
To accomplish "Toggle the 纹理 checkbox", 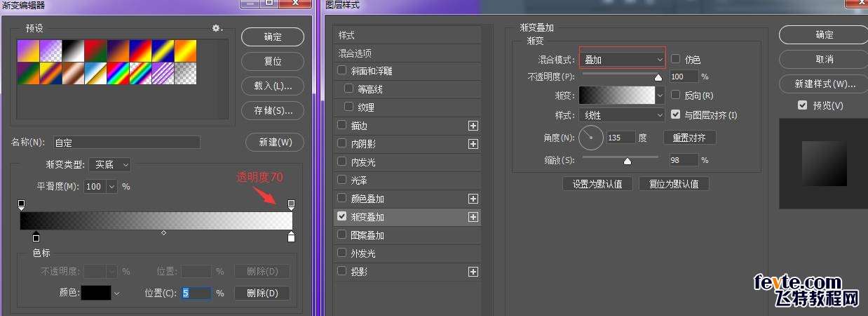I will 349,107.
